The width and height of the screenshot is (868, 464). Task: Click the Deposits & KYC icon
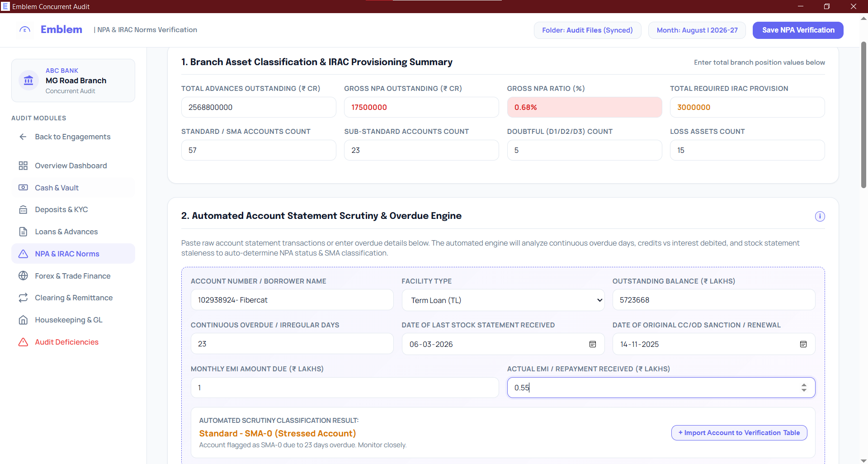[23, 209]
